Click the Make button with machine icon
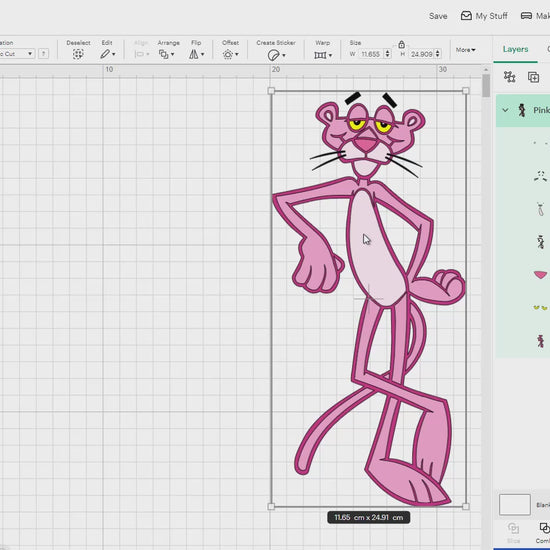Image resolution: width=550 pixels, height=550 pixels. (535, 16)
